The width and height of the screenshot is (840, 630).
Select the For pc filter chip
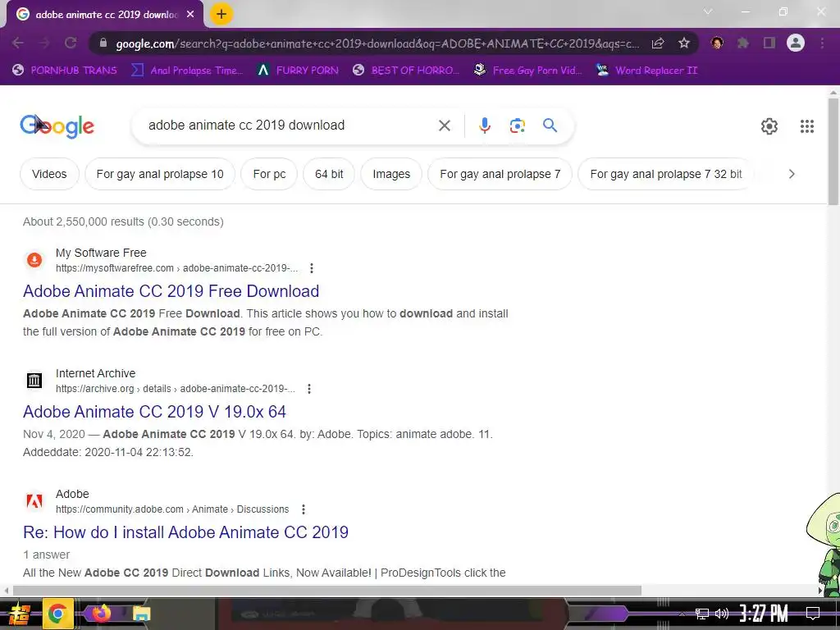269,174
